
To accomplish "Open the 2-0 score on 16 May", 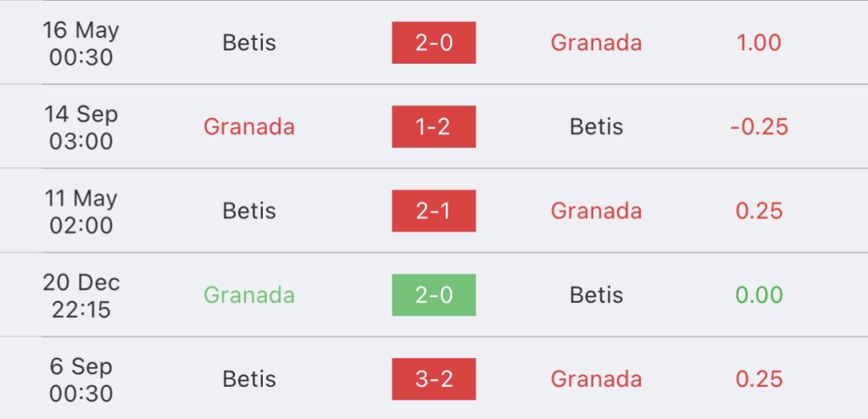I will pos(433,42).
